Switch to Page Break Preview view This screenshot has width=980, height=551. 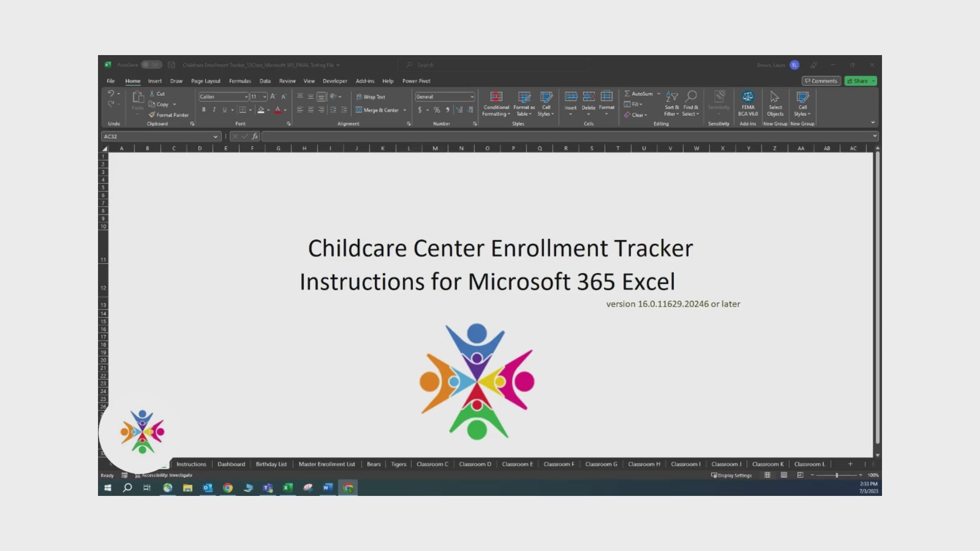(800, 475)
